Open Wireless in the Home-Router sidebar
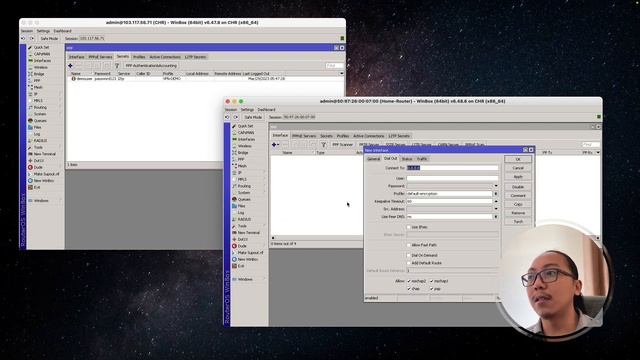This screenshot has width=640, height=360. pos(245,146)
